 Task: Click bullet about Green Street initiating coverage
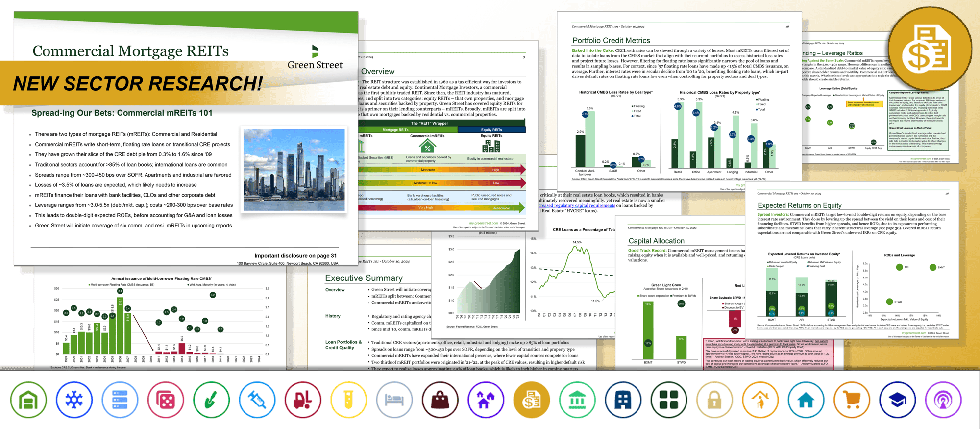133,226
